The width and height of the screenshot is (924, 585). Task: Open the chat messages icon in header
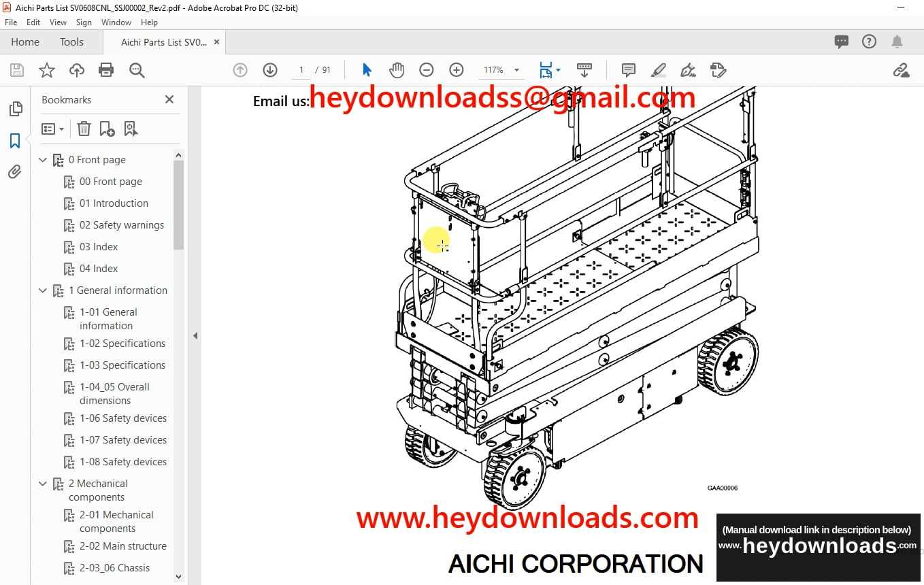pyautogui.click(x=842, y=42)
